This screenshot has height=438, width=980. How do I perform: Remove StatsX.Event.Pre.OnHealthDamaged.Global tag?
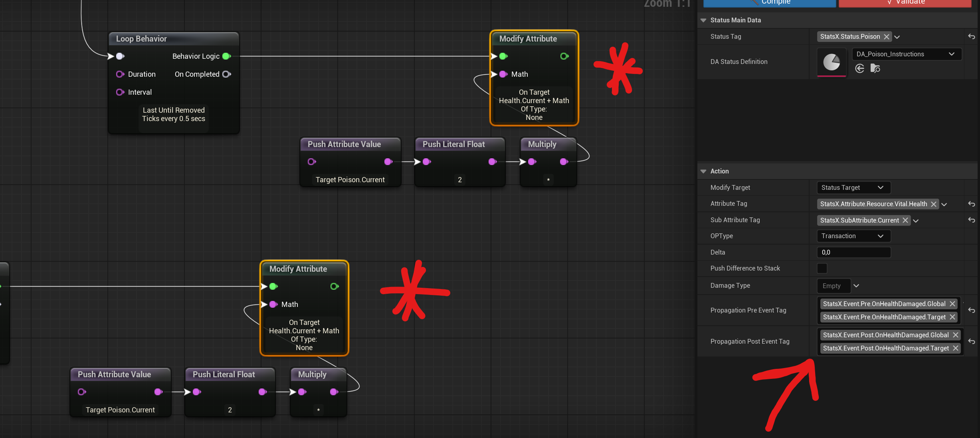point(952,304)
